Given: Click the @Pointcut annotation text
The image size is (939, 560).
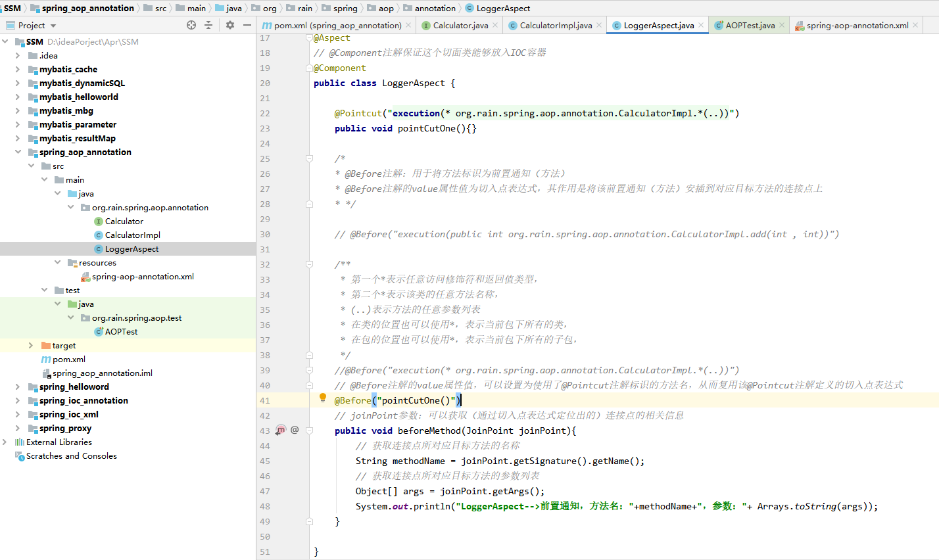Looking at the screenshot, I should 358,113.
